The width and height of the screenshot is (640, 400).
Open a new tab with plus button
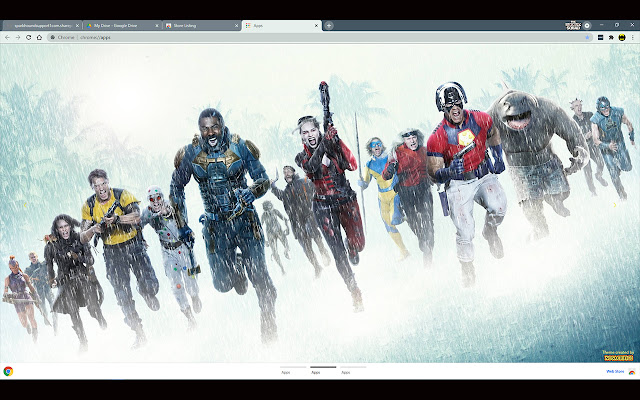pyautogui.click(x=329, y=25)
